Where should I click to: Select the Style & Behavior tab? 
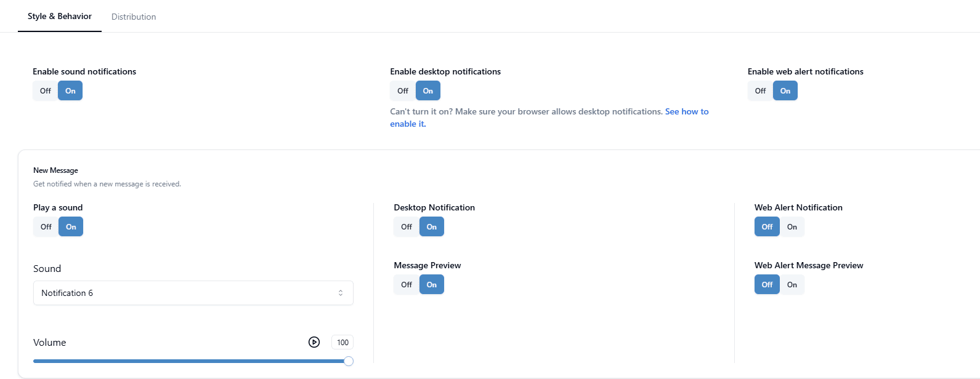pyautogui.click(x=60, y=16)
